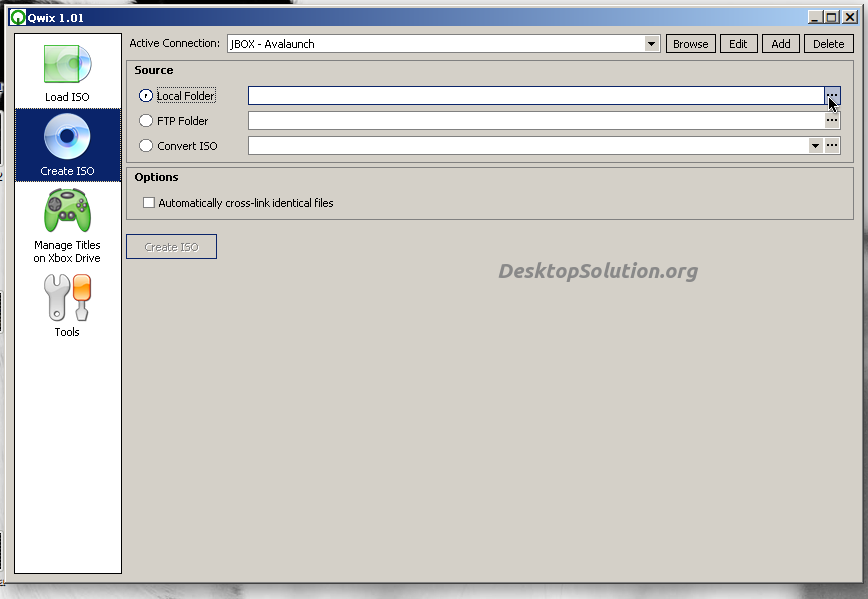The height and width of the screenshot is (599, 868).
Task: Open the Tools section
Action: pyautogui.click(x=68, y=305)
